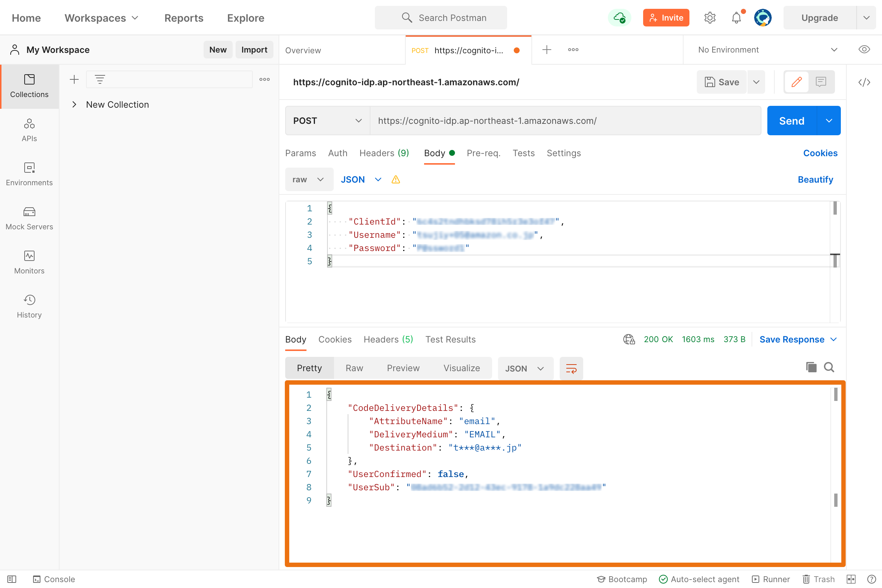Open the Environments sidebar panel
The height and width of the screenshot is (588, 882).
[x=29, y=174]
